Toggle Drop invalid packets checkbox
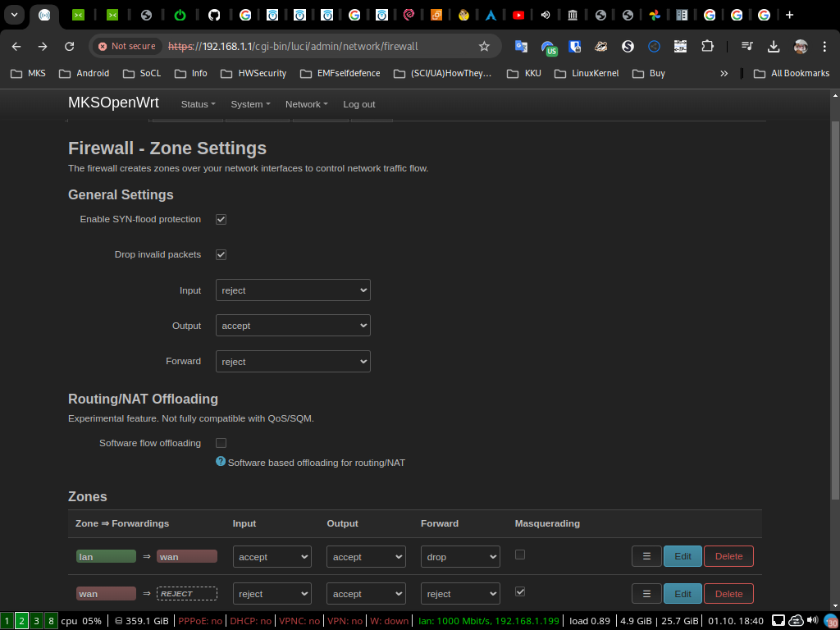Screen dimensions: 840x630 point(221,254)
